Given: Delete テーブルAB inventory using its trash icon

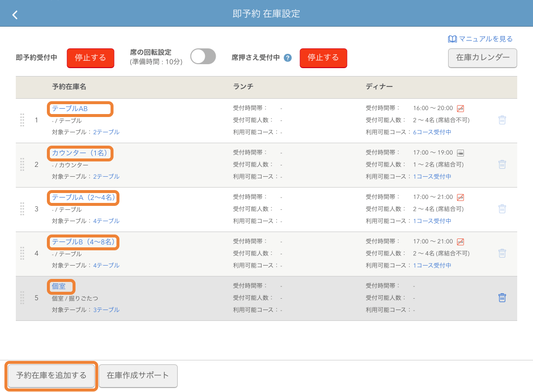Looking at the screenshot, I should (502, 120).
